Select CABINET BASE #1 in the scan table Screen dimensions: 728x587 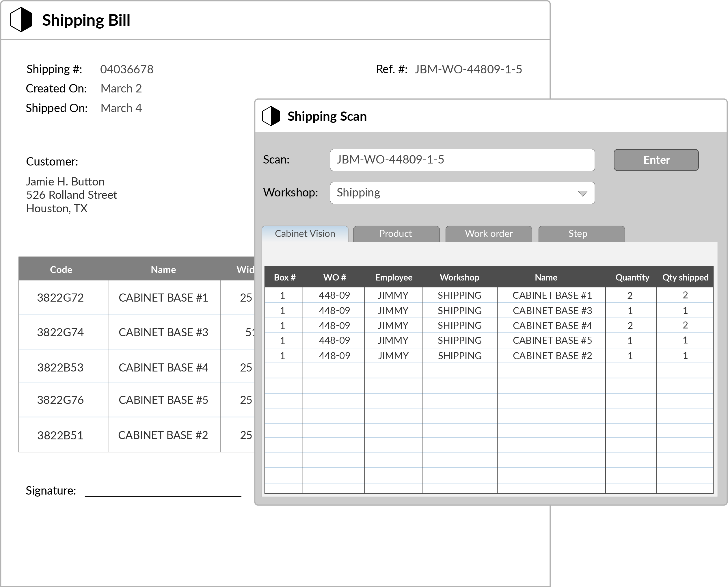pos(552,295)
